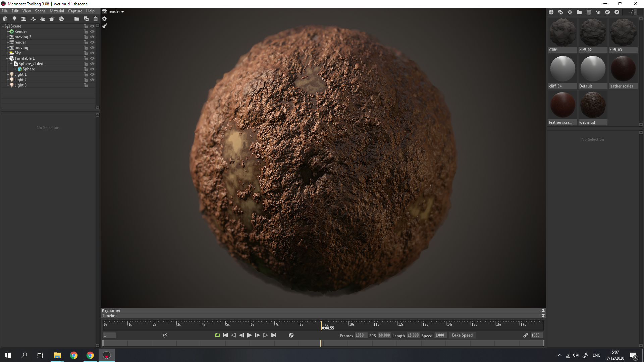Viewport: 644px width, 362px height.
Task: Add a new light to scene
Action: [x=14, y=19]
